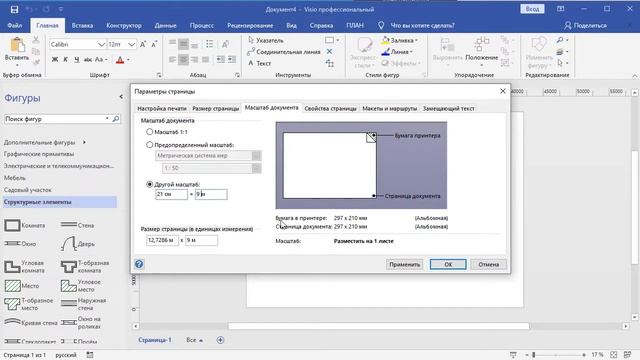Viewport: 640px width, 360px height.
Task: Select the Структурные элементы stencil
Action: point(60,202)
